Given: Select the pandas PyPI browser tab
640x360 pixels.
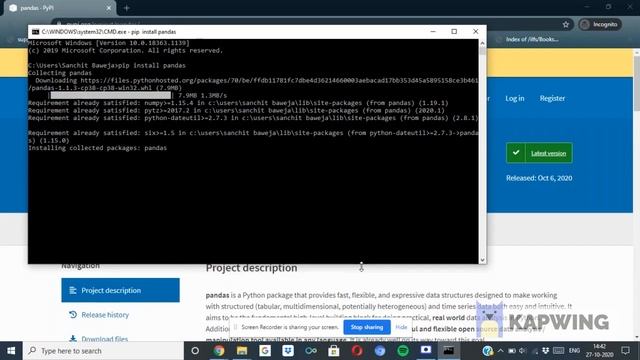Looking at the screenshot, I should coord(59,8).
